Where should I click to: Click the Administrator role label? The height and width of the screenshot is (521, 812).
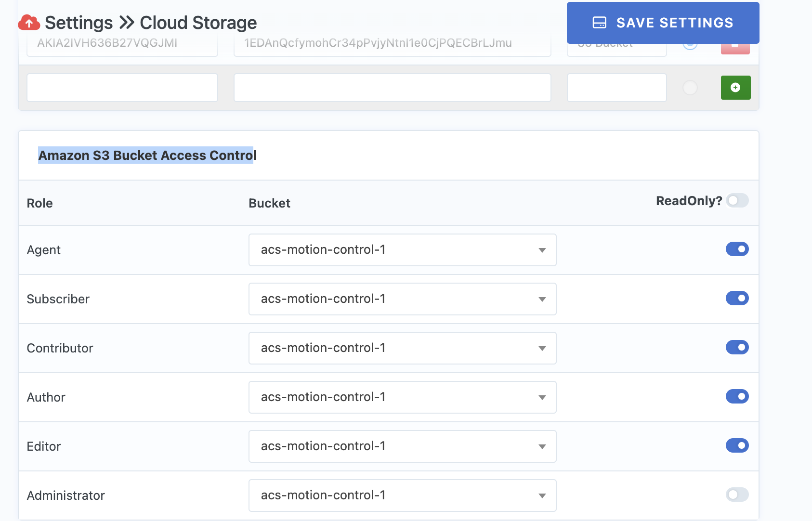pyautogui.click(x=66, y=495)
